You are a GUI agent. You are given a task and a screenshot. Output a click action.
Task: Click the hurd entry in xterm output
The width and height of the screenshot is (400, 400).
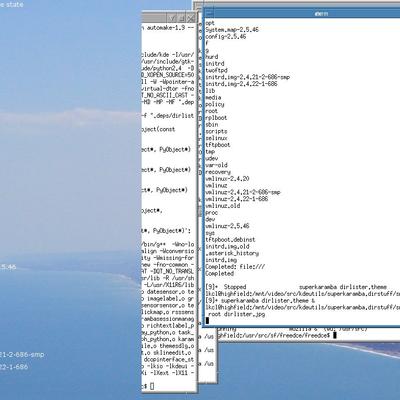(212, 57)
